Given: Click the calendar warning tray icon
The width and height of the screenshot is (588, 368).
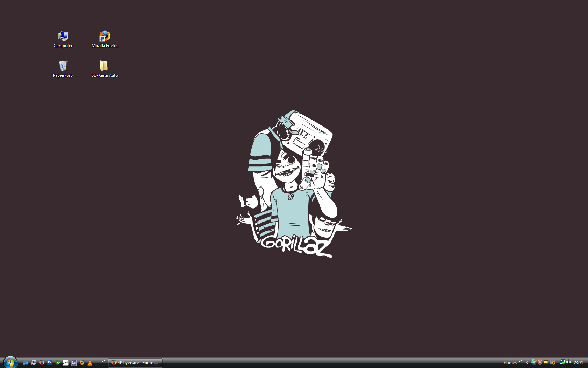Looking at the screenshot, I should tap(553, 362).
